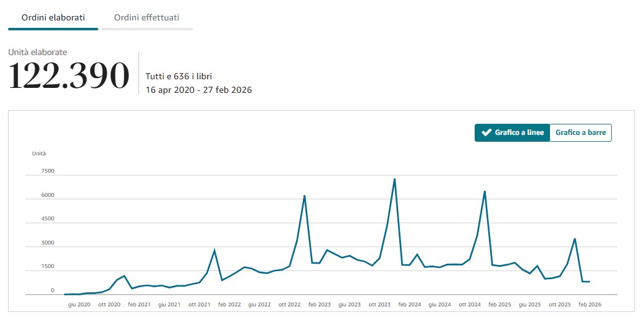The image size is (644, 320).
Task: Click the last data point of the line
Action: [589, 282]
